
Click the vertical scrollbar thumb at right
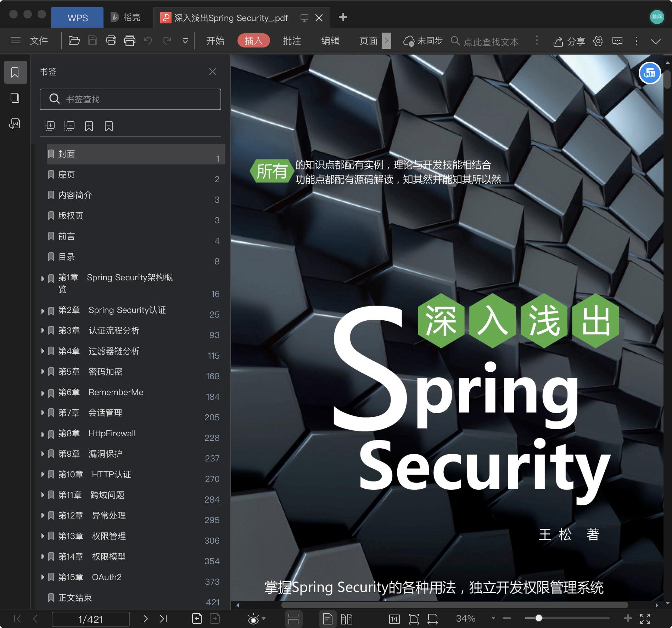[x=667, y=79]
